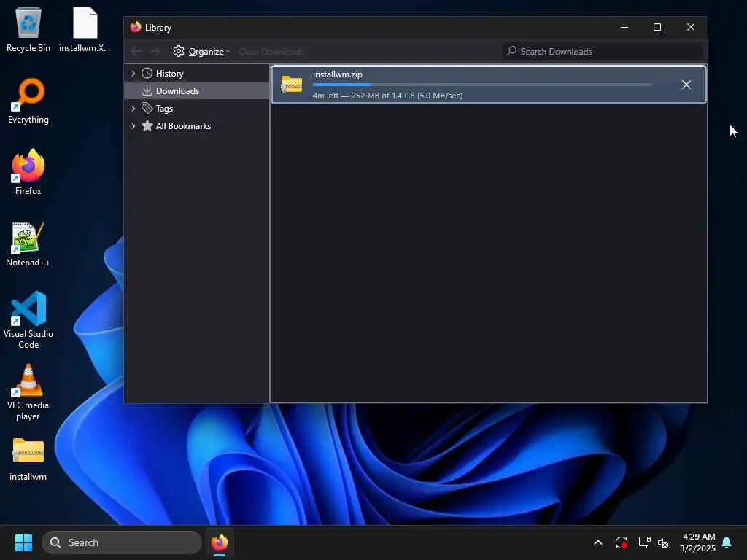
Task: Select Downloads in the Library sidebar
Action: click(197, 90)
